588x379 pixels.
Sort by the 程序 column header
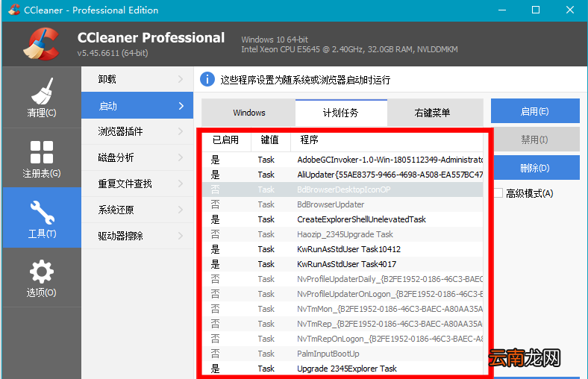coord(387,140)
